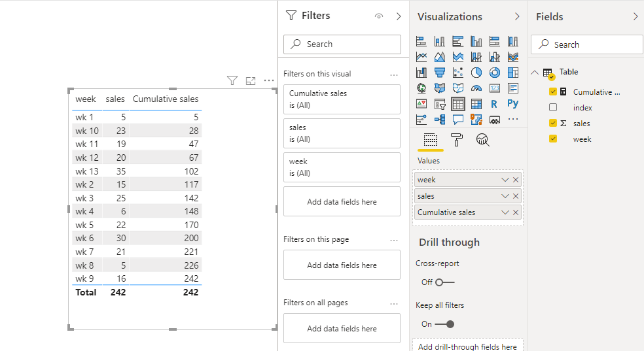Open dropdown arrow for Cumulative sales in Values

505,212
